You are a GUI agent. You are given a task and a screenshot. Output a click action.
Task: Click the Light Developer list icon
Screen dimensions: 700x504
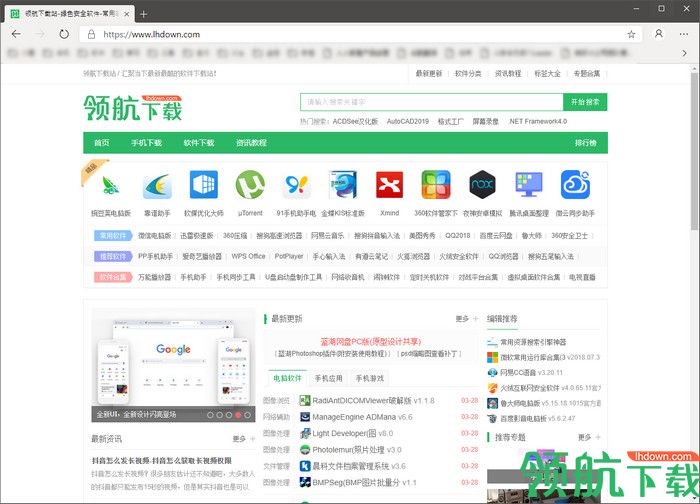[305, 433]
